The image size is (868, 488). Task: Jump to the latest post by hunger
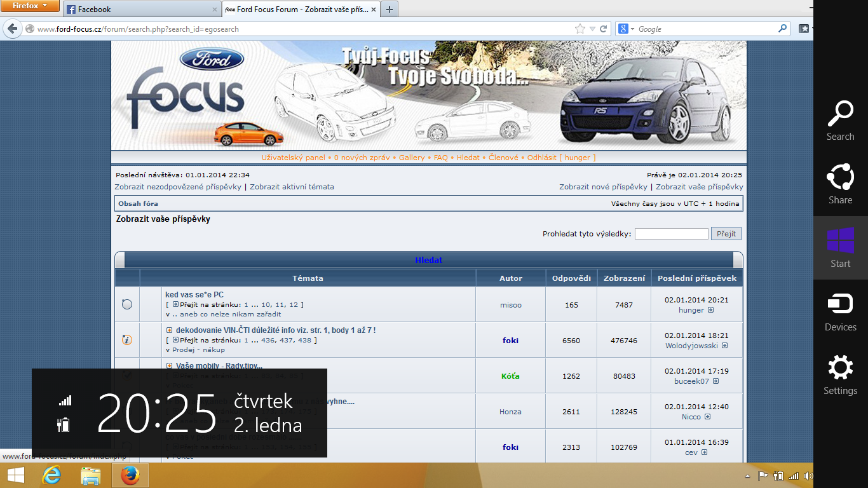click(x=710, y=311)
